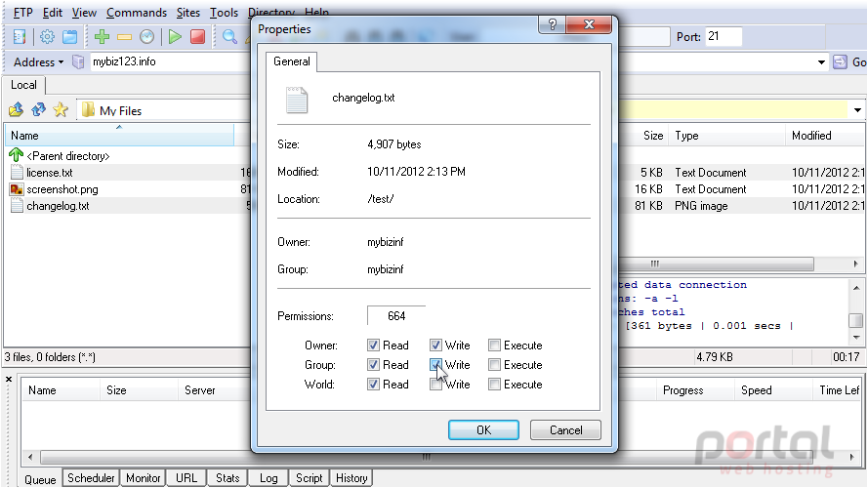Screen dimensions: 868x488
Task: Close the queue pane with X icon
Action: (x=9, y=380)
